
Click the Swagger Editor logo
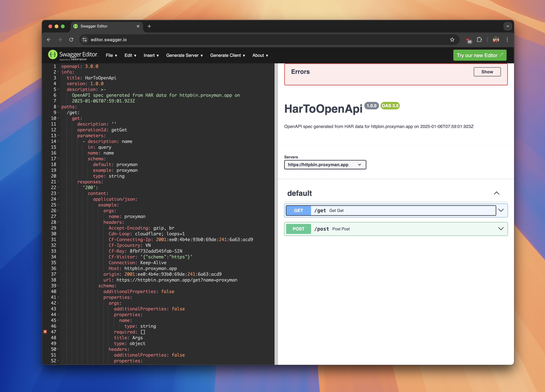click(x=73, y=55)
